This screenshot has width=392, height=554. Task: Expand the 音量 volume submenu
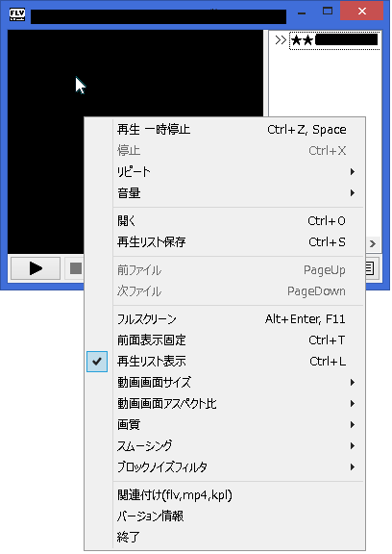(226, 193)
